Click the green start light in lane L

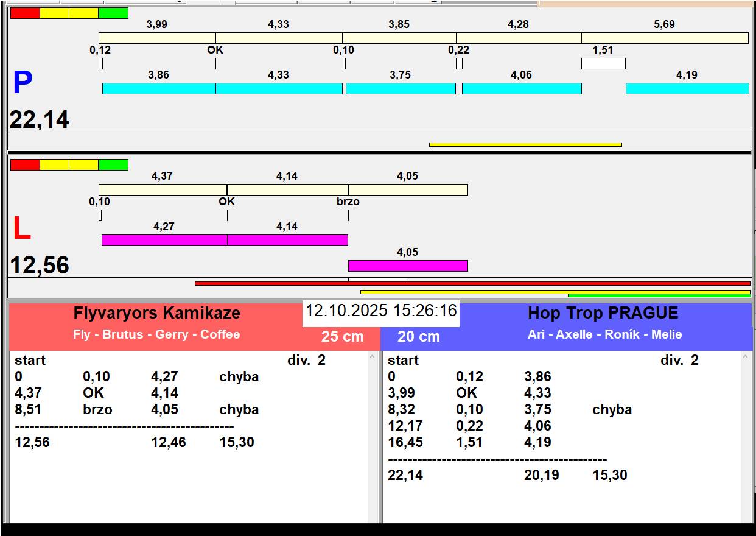click(x=113, y=164)
